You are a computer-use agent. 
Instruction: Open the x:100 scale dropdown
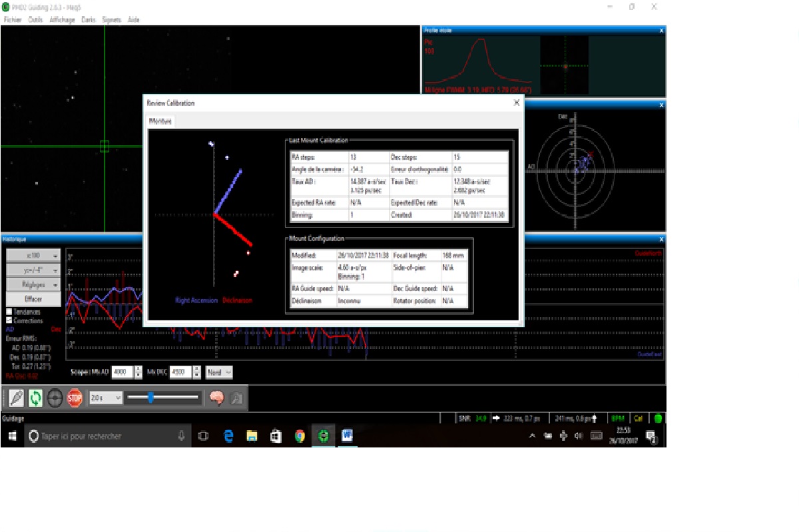pyautogui.click(x=34, y=256)
